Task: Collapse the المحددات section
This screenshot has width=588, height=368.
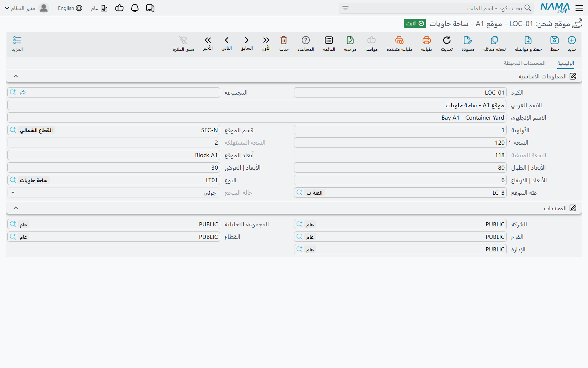Action: pos(16,208)
